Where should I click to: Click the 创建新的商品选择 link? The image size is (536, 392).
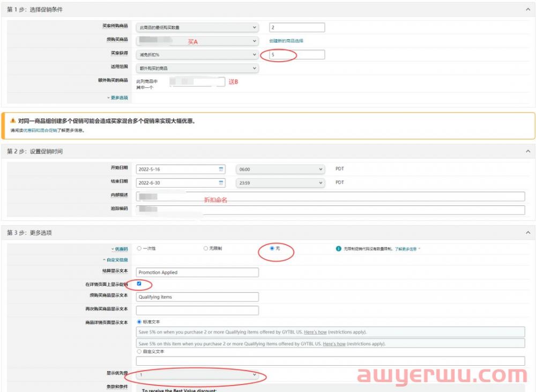coord(286,41)
